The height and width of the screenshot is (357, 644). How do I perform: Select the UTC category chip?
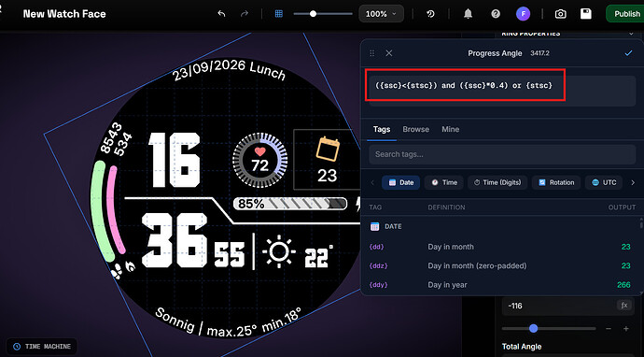[604, 182]
